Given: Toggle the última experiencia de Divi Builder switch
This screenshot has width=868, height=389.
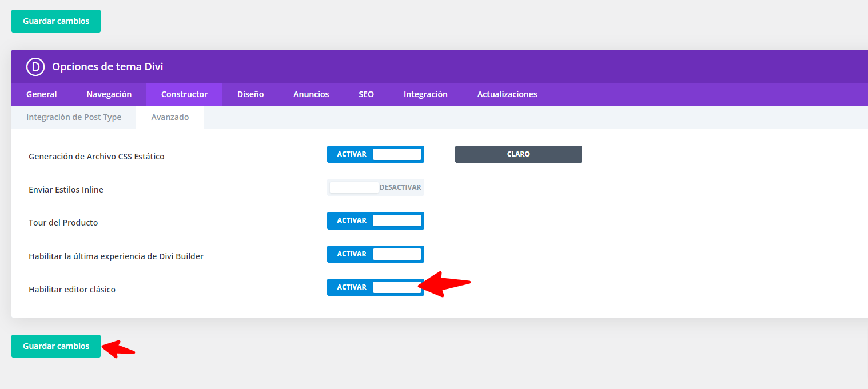Looking at the screenshot, I should (376, 254).
